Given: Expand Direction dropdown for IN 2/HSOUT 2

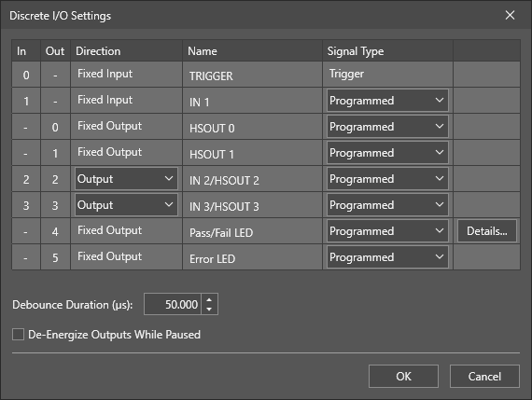Looking at the screenshot, I should pos(126,179).
